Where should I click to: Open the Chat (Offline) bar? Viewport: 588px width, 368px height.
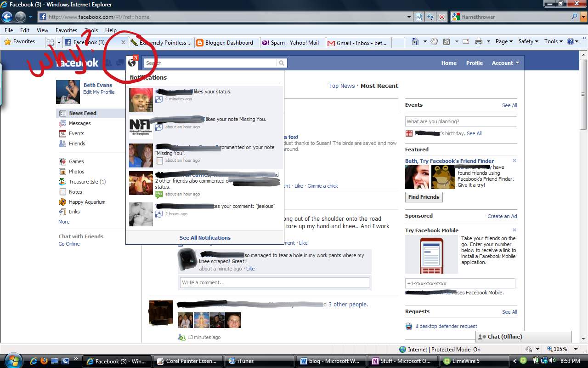(524, 337)
